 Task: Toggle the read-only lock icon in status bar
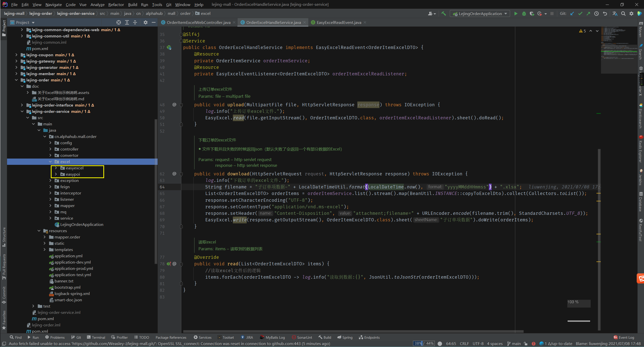526,343
